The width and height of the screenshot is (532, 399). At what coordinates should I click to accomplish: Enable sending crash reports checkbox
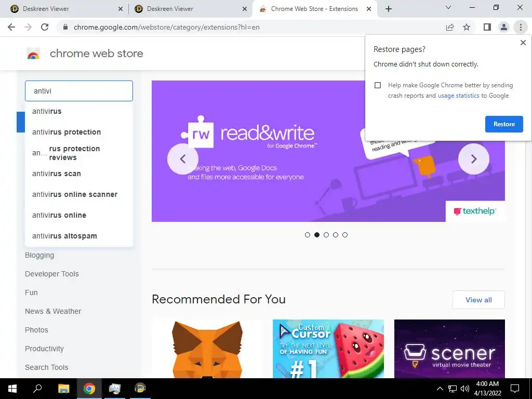coord(378,85)
